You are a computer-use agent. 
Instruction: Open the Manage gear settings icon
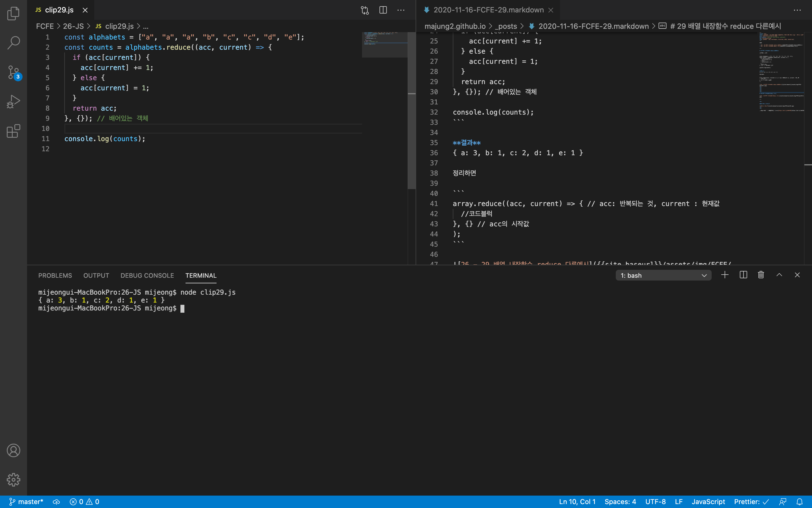point(14,480)
